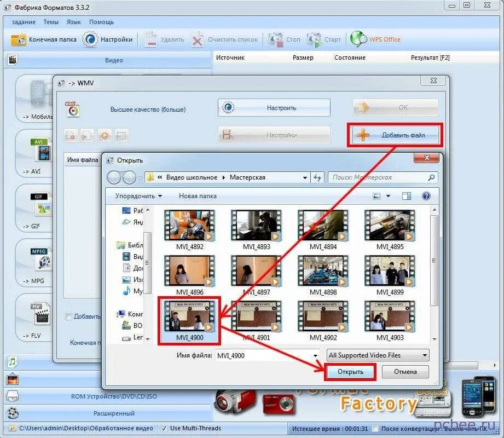Open help via the blue question icon

[x=426, y=196]
